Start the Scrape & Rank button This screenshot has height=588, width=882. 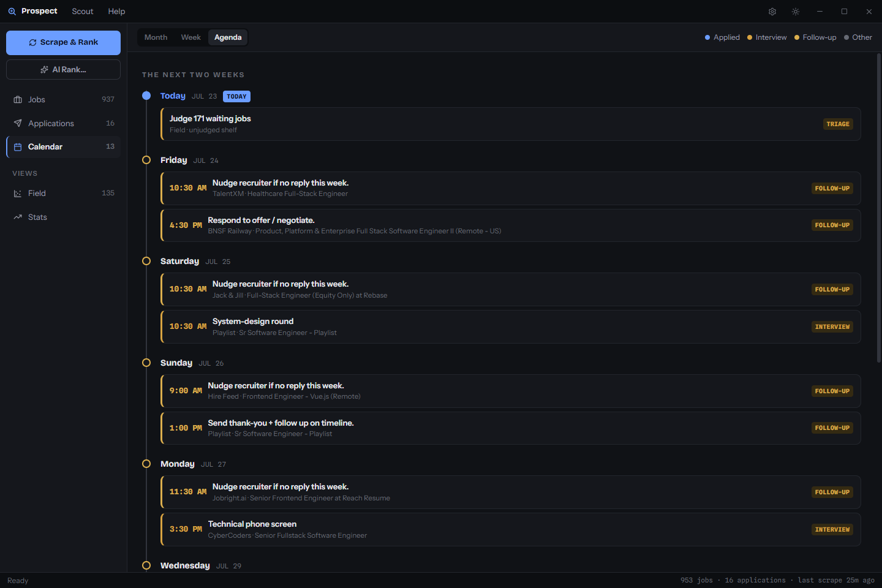63,43
